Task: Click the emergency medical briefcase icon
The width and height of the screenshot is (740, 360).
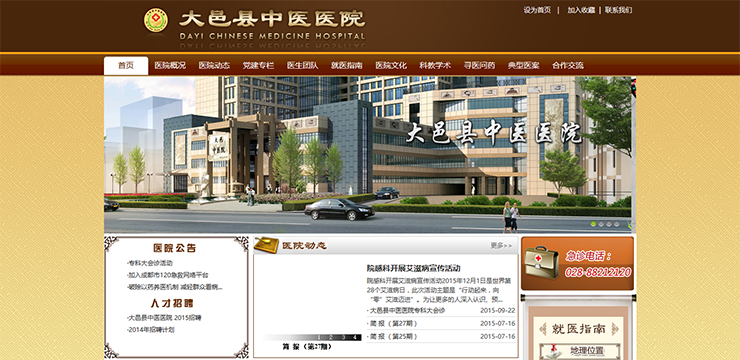Action: point(542,263)
